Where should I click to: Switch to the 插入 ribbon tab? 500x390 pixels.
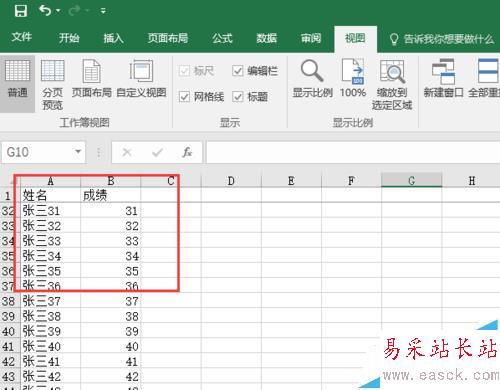click(113, 38)
